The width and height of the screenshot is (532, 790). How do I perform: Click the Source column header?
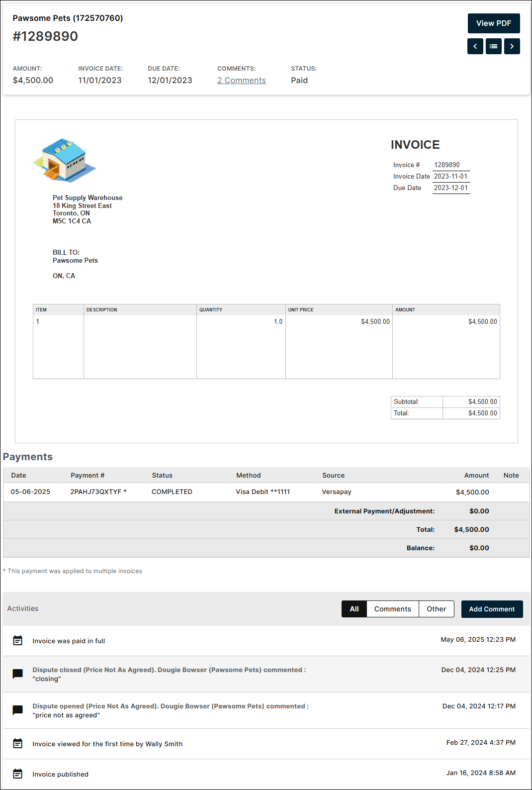(x=333, y=475)
